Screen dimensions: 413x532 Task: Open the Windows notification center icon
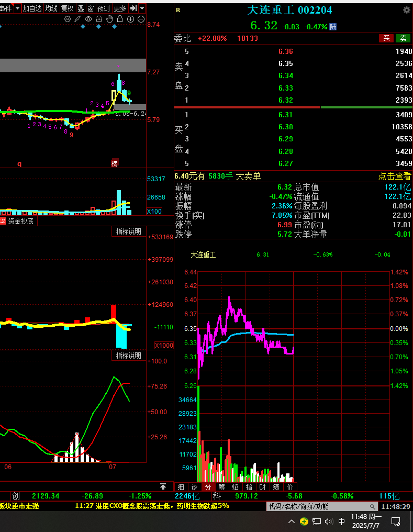pos(396,522)
